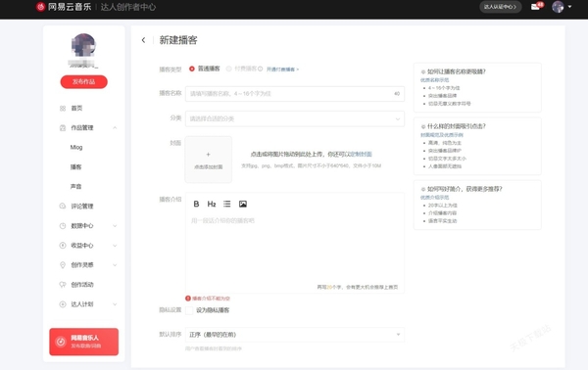Viewport: 588px width, 370px height.
Task: Open the 定制封面 link
Action: 361,154
